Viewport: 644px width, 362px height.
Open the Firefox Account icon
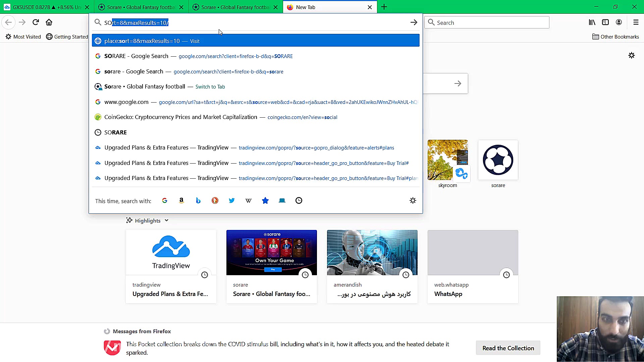click(x=619, y=22)
